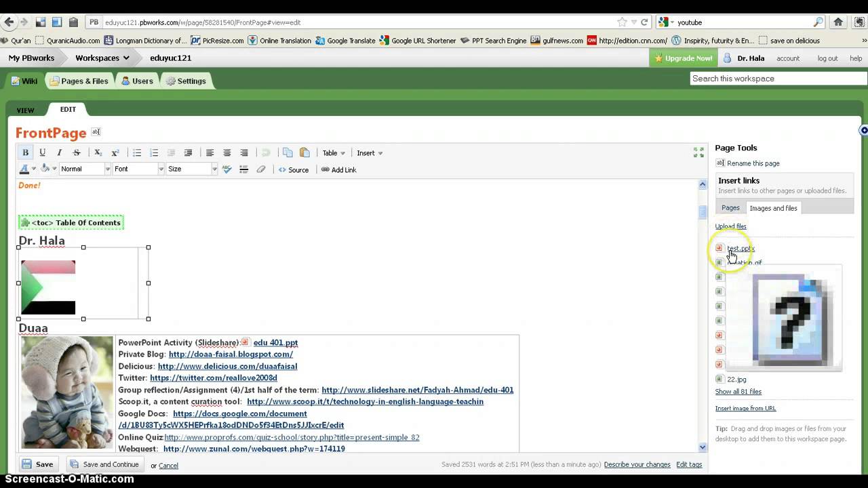The width and height of the screenshot is (868, 488).
Task: Insert horizontal line
Action: coord(244,169)
